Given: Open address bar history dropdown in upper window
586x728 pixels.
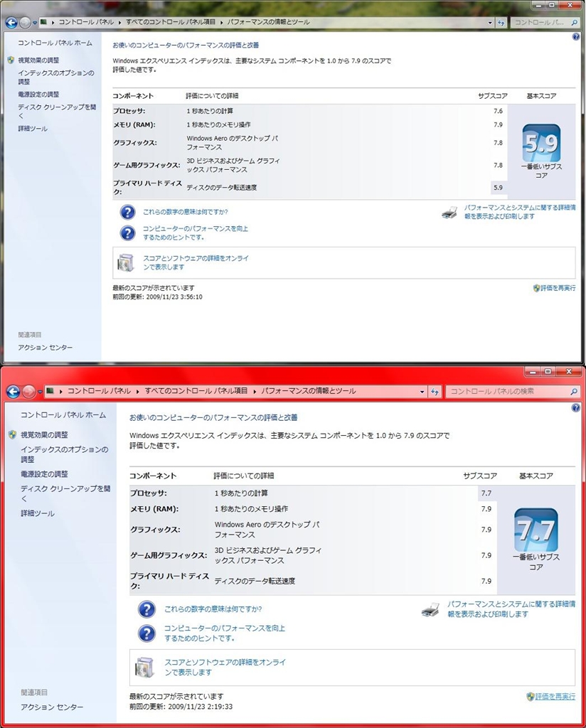Looking at the screenshot, I should pyautogui.click(x=490, y=22).
